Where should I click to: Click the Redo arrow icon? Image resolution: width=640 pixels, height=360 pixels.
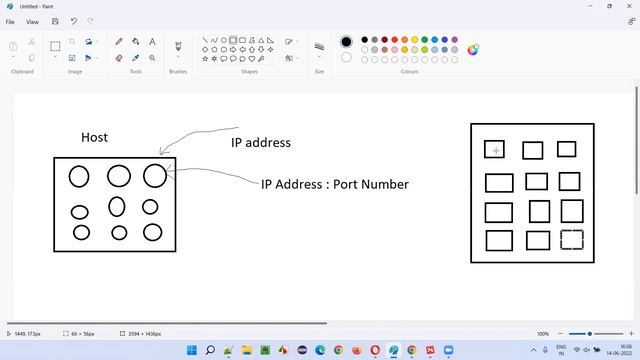click(90, 22)
